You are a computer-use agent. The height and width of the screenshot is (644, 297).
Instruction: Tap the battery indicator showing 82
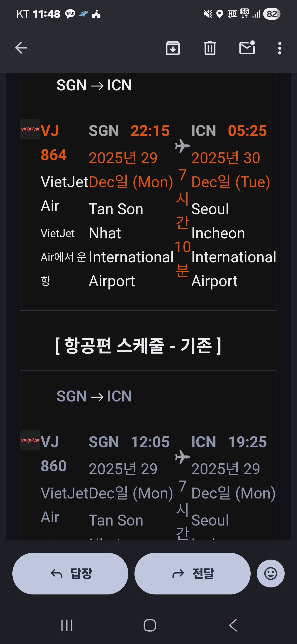271,14
